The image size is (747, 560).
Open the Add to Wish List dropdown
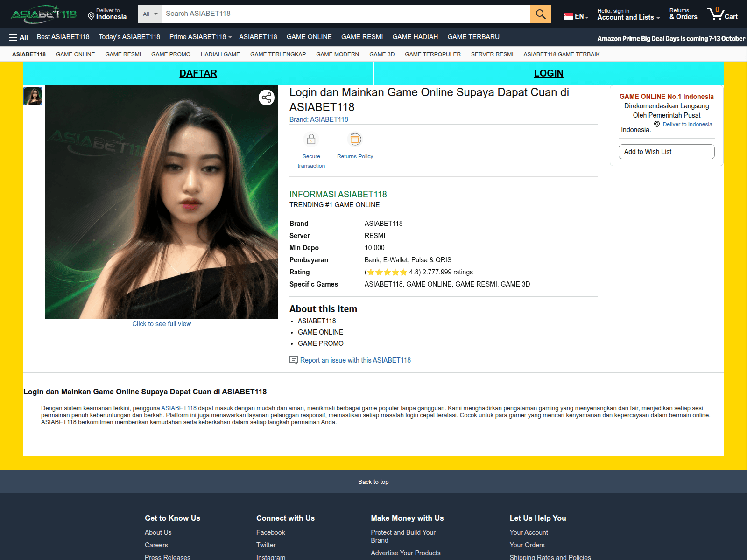(x=666, y=152)
